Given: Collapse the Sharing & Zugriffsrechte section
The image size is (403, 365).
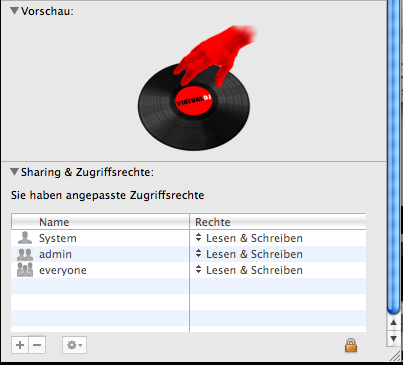Looking at the screenshot, I should (x=14, y=172).
